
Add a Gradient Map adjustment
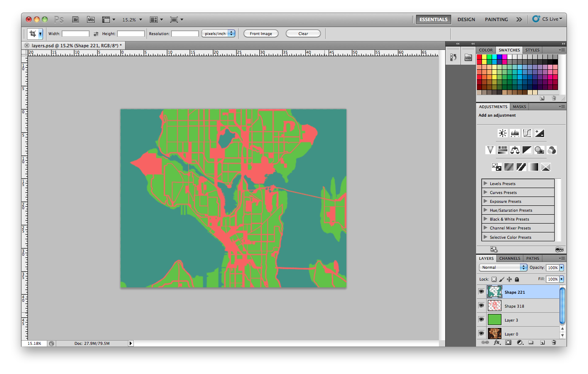(533, 167)
